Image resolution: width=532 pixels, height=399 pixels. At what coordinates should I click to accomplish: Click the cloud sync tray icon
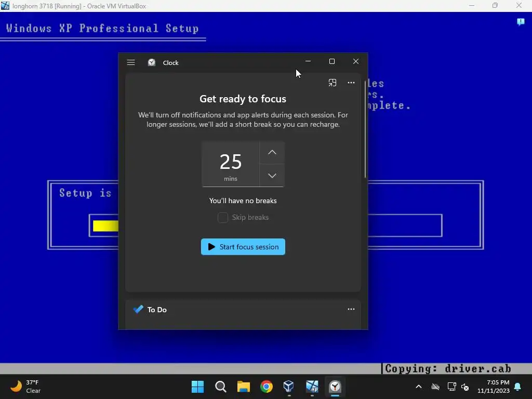click(x=435, y=387)
